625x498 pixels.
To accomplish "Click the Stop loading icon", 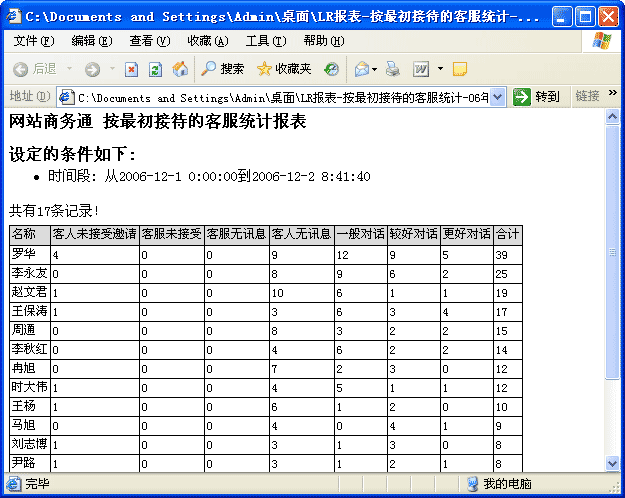I will 131,69.
